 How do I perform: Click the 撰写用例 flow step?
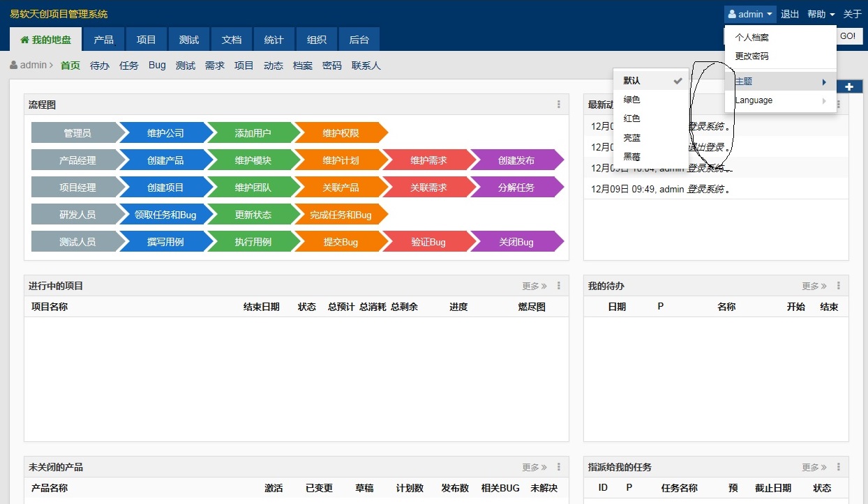tap(165, 242)
